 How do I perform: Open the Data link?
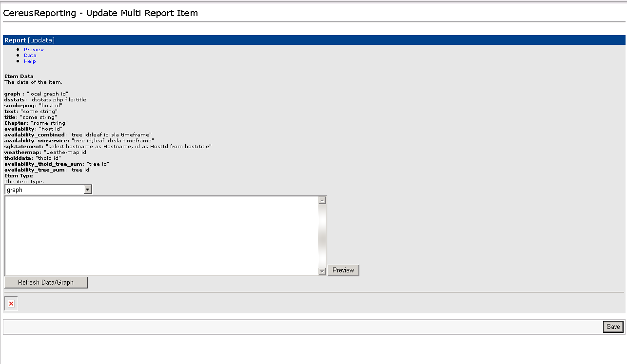pos(30,55)
